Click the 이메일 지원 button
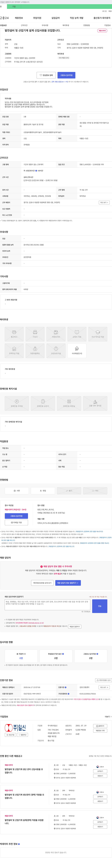This screenshot has width=112, height=868. click(16, 523)
